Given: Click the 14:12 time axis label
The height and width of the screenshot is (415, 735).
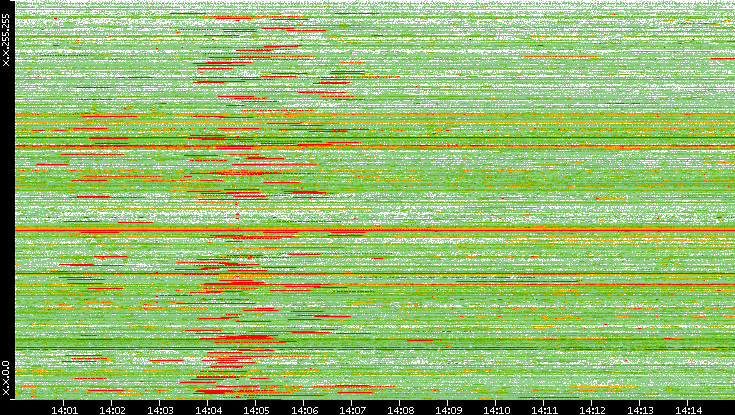Looking at the screenshot, I should (592, 410).
